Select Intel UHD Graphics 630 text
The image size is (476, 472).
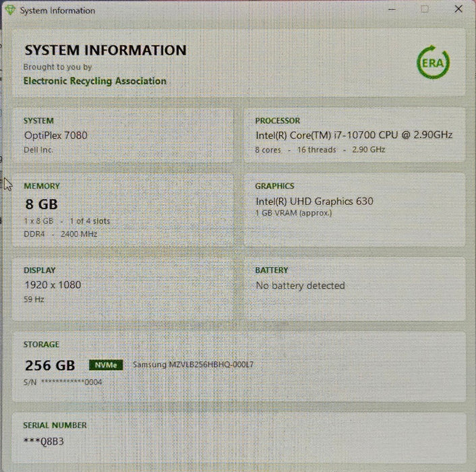pyautogui.click(x=314, y=201)
